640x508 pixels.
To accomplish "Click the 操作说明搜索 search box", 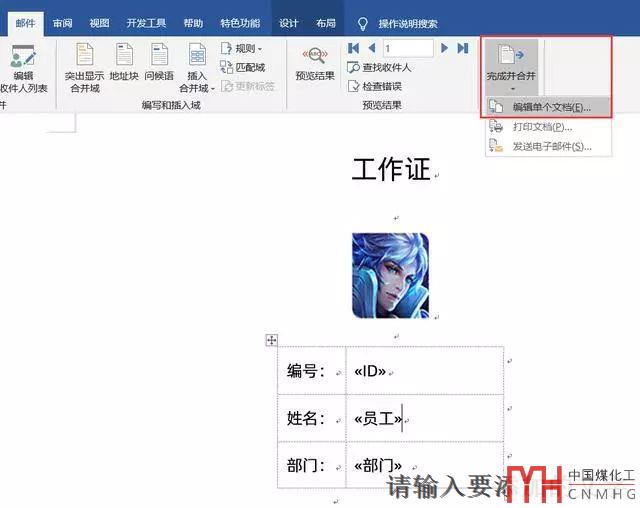I will (x=408, y=24).
